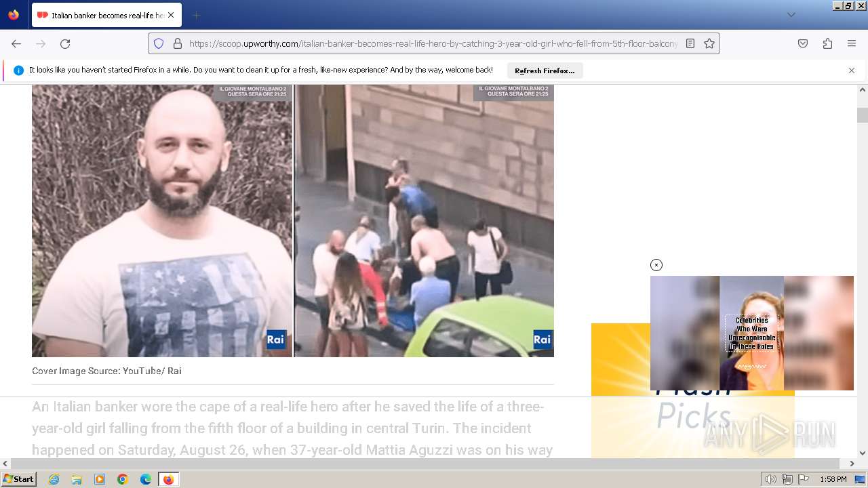Launch Internet Explorer from taskbar
The width and height of the screenshot is (868, 488).
click(x=54, y=479)
